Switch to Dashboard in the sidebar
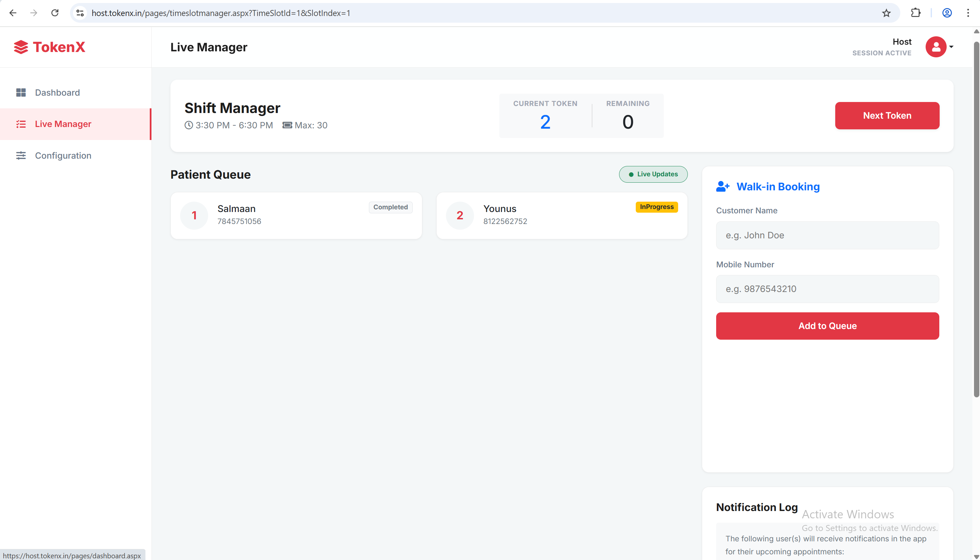Screen dimensions: 980x560 pos(57,92)
